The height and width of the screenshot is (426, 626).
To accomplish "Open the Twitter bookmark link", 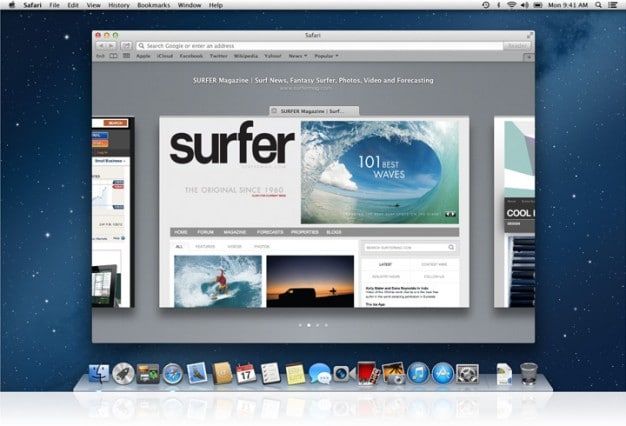I will [218, 56].
